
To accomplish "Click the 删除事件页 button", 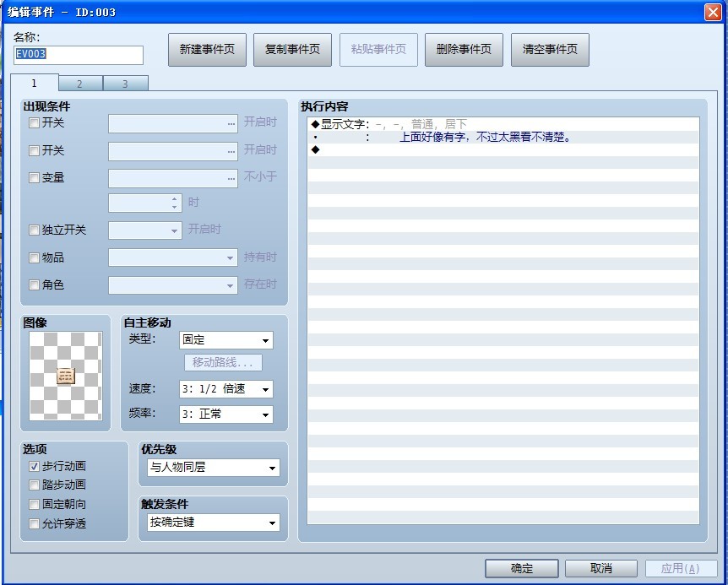I will tap(464, 50).
